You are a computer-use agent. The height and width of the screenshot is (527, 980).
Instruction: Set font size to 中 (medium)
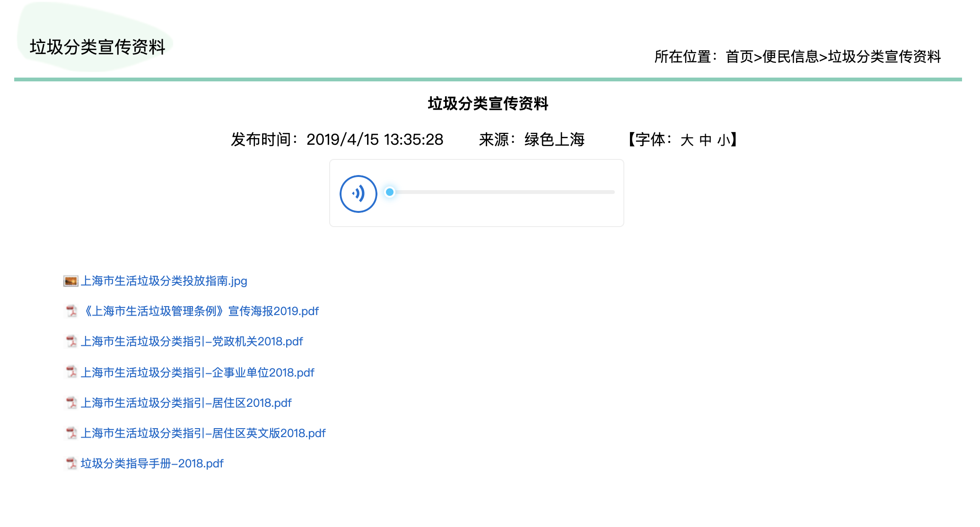(x=705, y=140)
